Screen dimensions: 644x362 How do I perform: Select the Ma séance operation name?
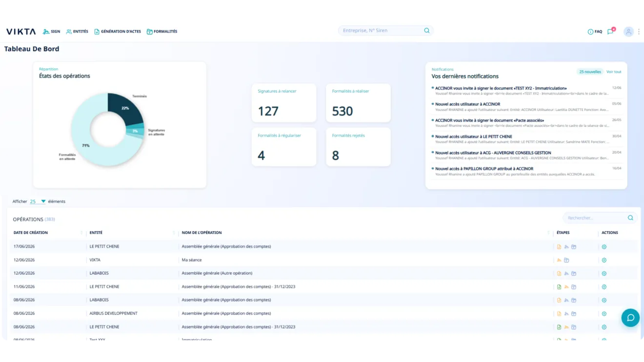(192, 260)
